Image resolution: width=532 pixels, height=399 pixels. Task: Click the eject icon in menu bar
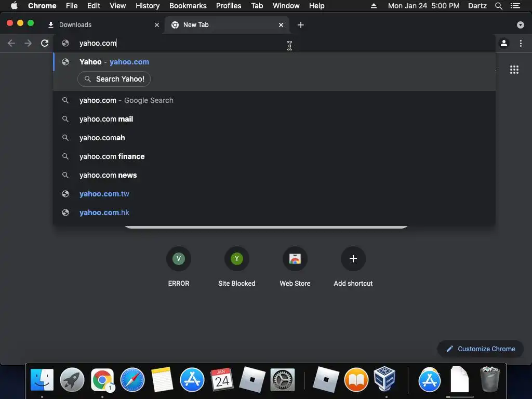(374, 6)
